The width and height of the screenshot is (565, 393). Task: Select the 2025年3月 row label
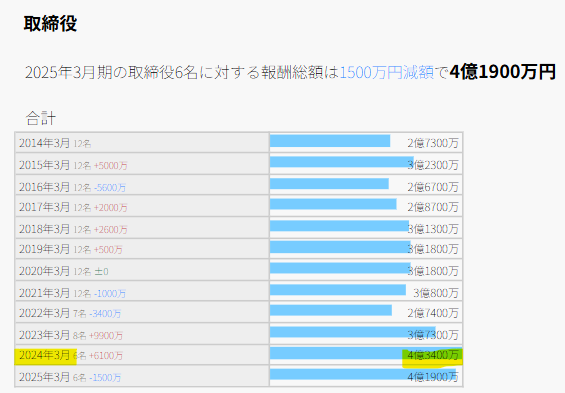[44, 377]
